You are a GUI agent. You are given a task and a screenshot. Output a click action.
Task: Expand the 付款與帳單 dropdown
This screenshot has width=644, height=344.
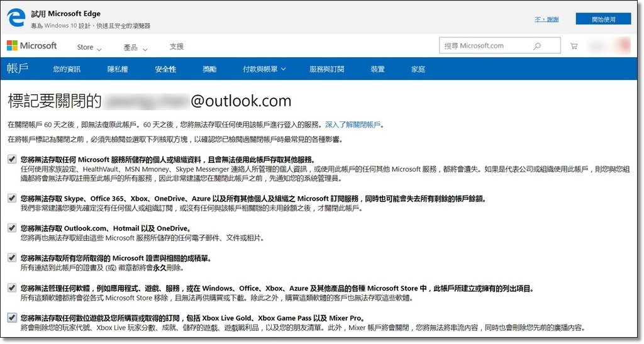(264, 69)
